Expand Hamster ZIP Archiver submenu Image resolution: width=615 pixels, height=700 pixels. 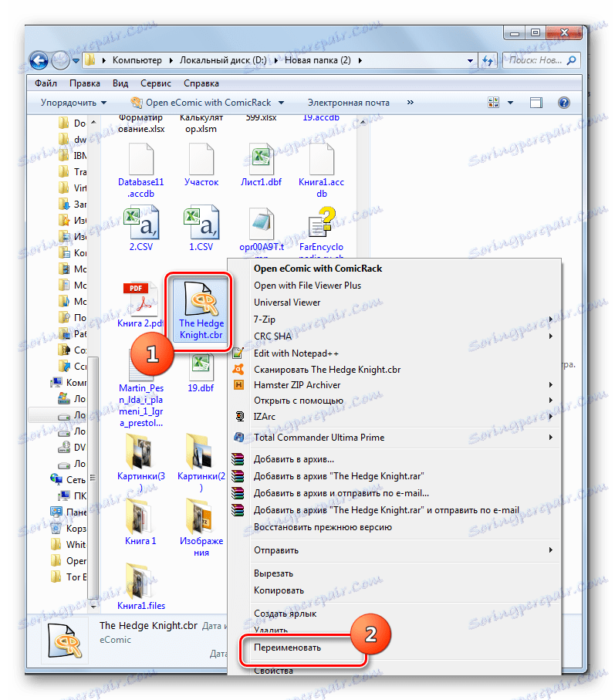point(394,385)
